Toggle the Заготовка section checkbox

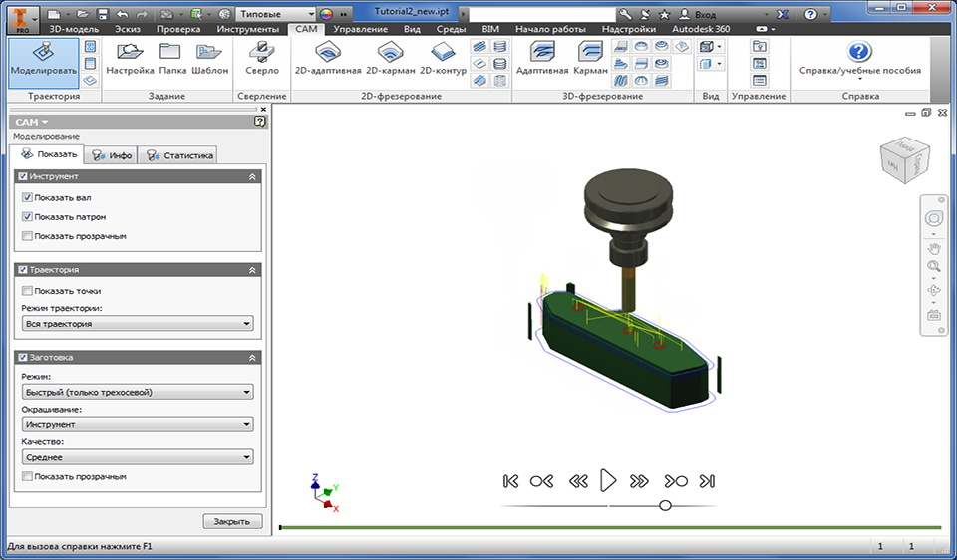[23, 357]
